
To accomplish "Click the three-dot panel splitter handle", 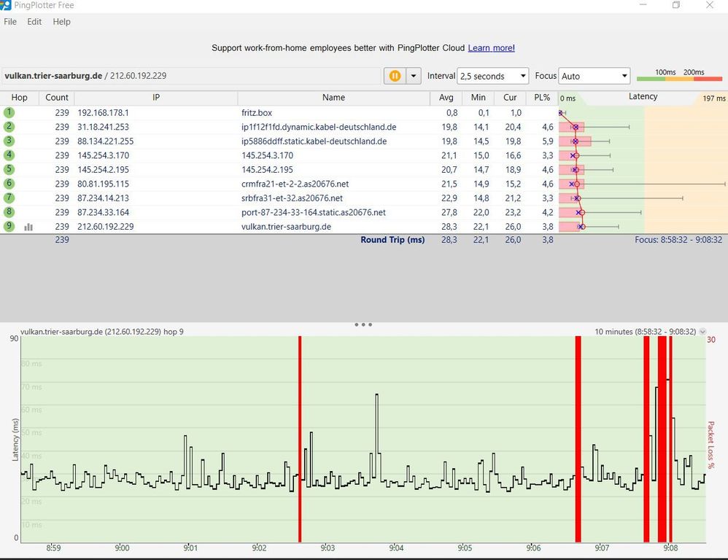I will (x=363, y=324).
